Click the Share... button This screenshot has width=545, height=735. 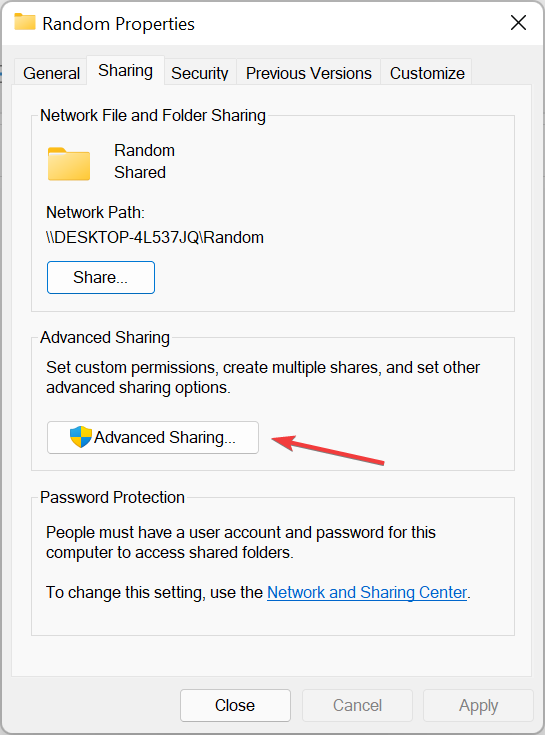tap(101, 278)
